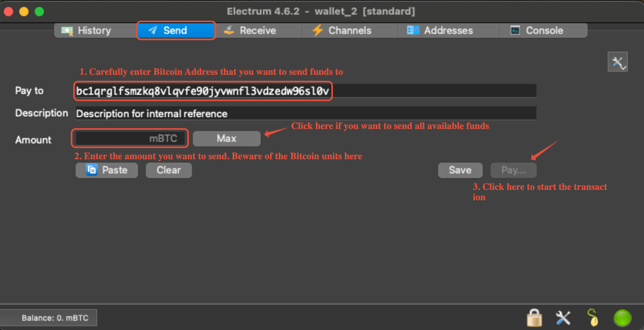This screenshot has width=644, height=330.
Task: Open Preferences wrench icon in status bar
Action: pos(563,318)
